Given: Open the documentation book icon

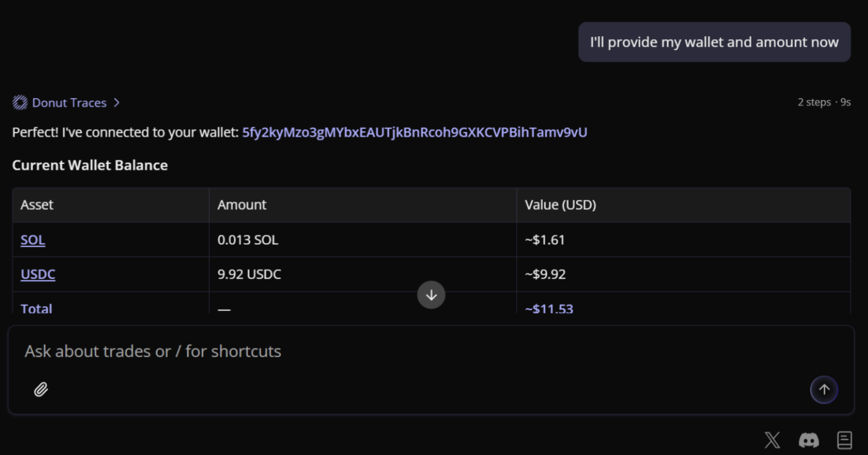Looking at the screenshot, I should point(845,440).
